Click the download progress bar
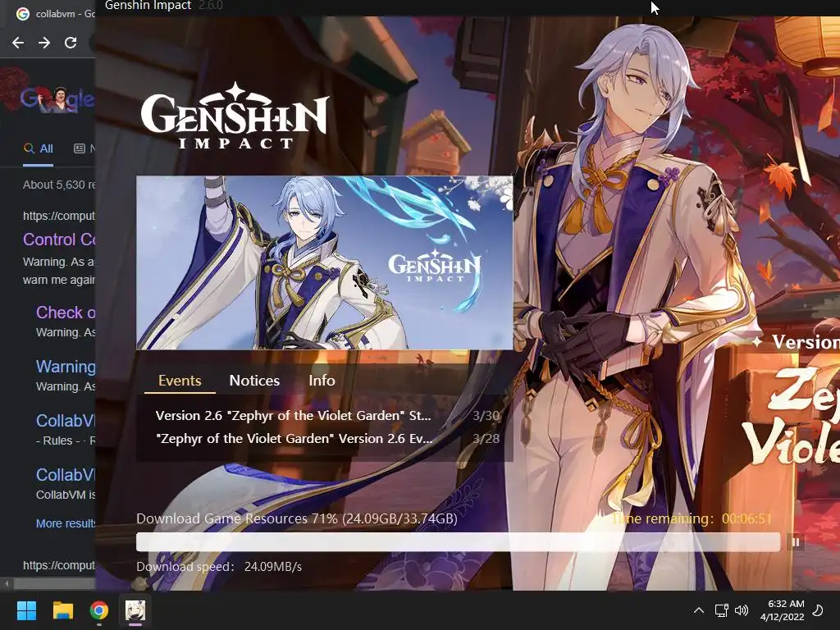 tap(458, 542)
